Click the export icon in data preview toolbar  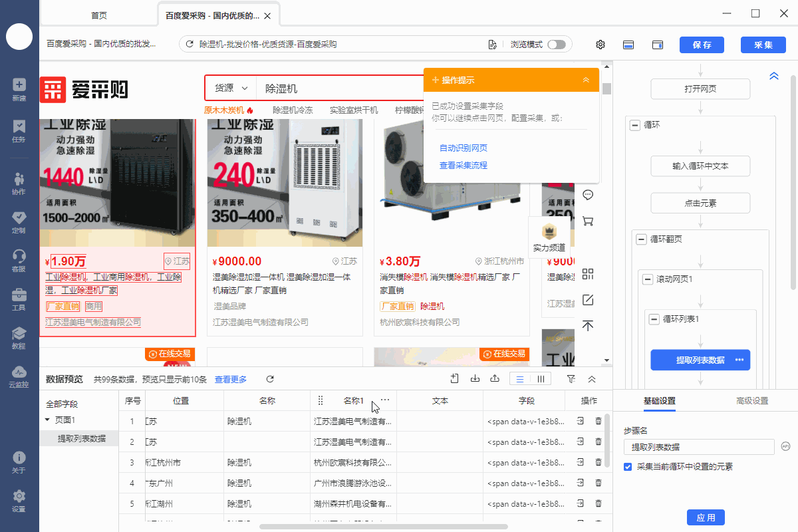[495, 379]
